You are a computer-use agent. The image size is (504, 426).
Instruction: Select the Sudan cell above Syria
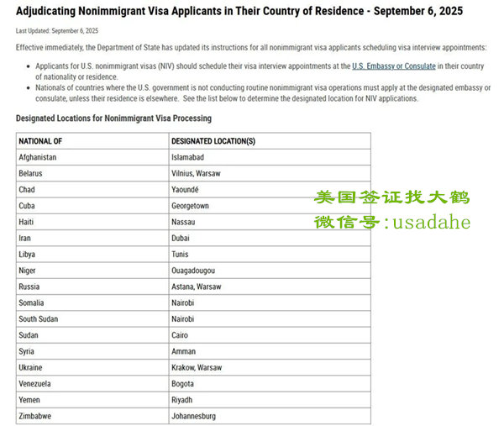(x=92, y=335)
